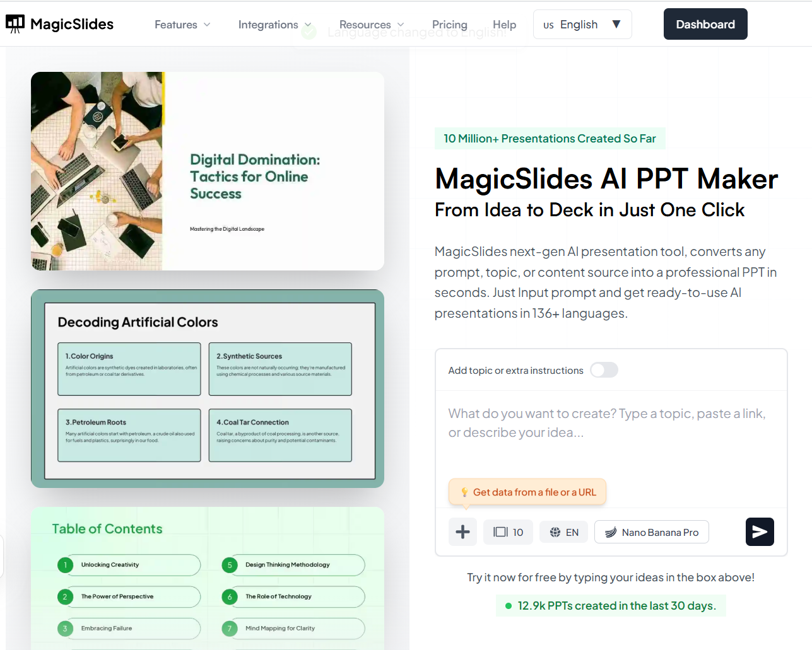This screenshot has height=650, width=812.
Task: Click '12.9k PPTs created in the last 30 days.'
Action: point(611,606)
